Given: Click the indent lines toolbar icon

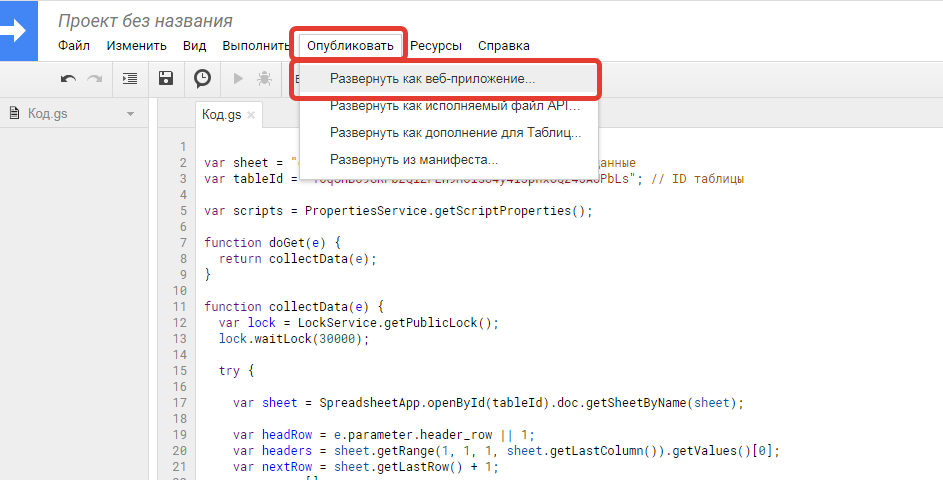Looking at the screenshot, I should pyautogui.click(x=130, y=78).
